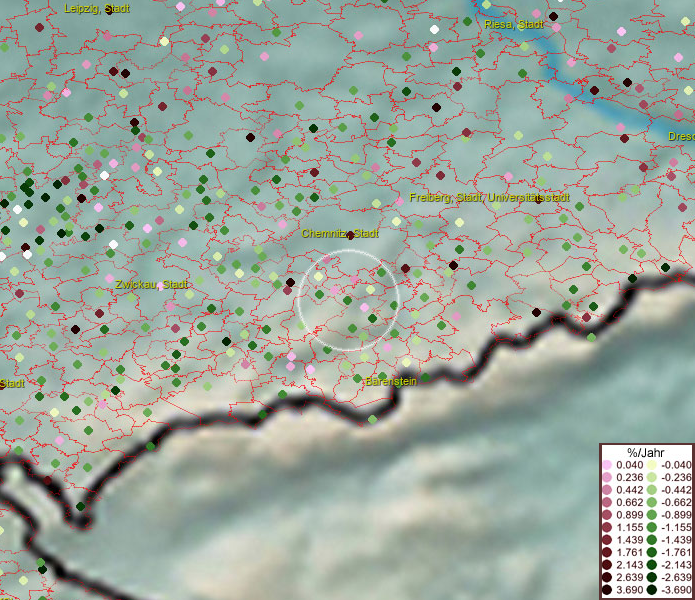Select the white data point left of Riesa label
The width and height of the screenshot is (695, 600).
tap(434, 30)
